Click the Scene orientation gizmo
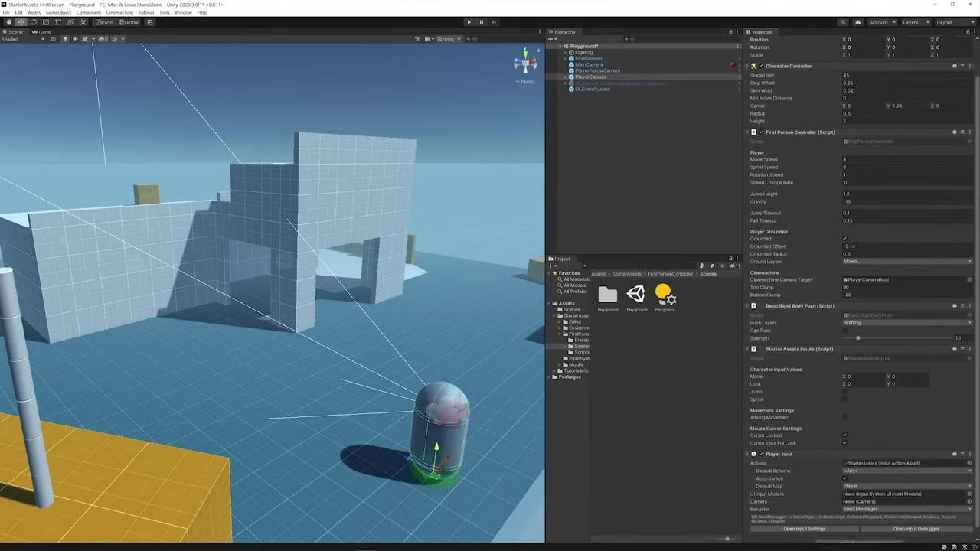The width and height of the screenshot is (980, 551). (x=525, y=63)
